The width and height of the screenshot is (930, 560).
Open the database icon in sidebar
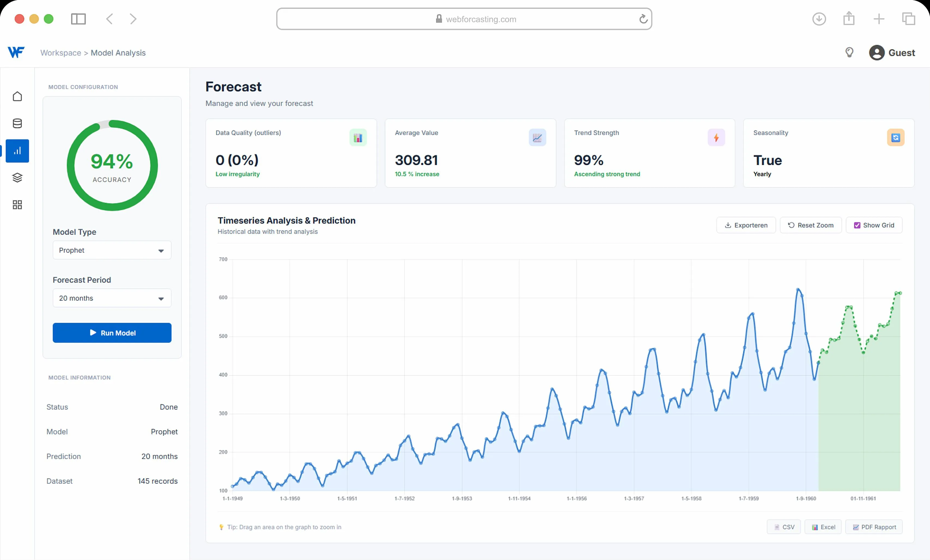[17, 124]
